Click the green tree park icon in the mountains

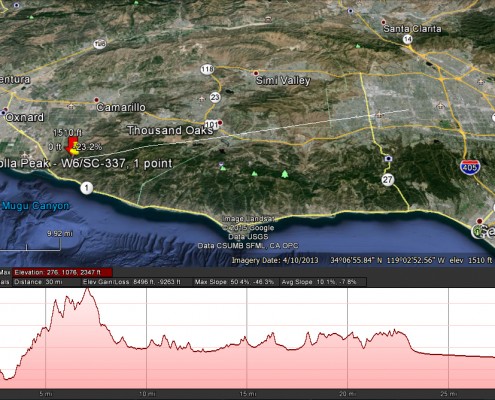[x=284, y=174]
